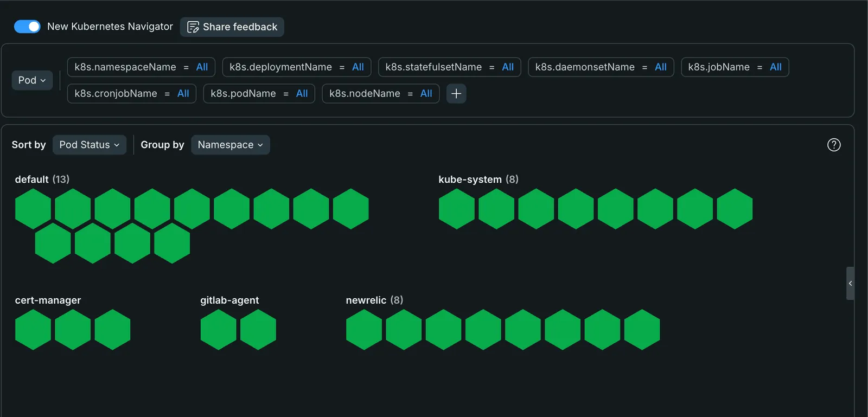Click the cert-manager namespace heading

[x=48, y=300]
